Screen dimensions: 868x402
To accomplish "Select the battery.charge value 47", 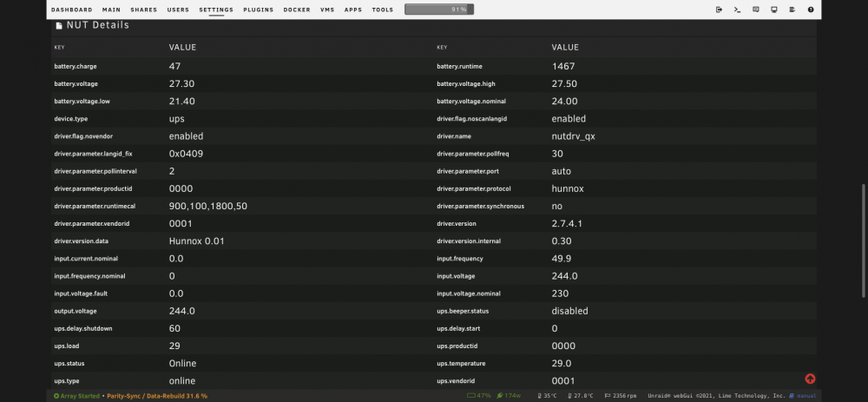I will click(x=175, y=67).
